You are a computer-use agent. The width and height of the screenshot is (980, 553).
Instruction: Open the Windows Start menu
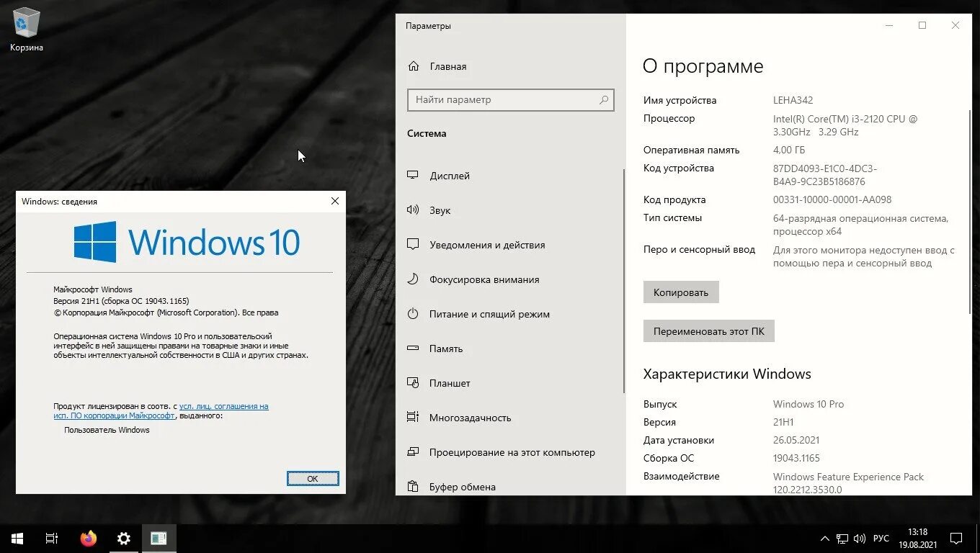coord(17,539)
